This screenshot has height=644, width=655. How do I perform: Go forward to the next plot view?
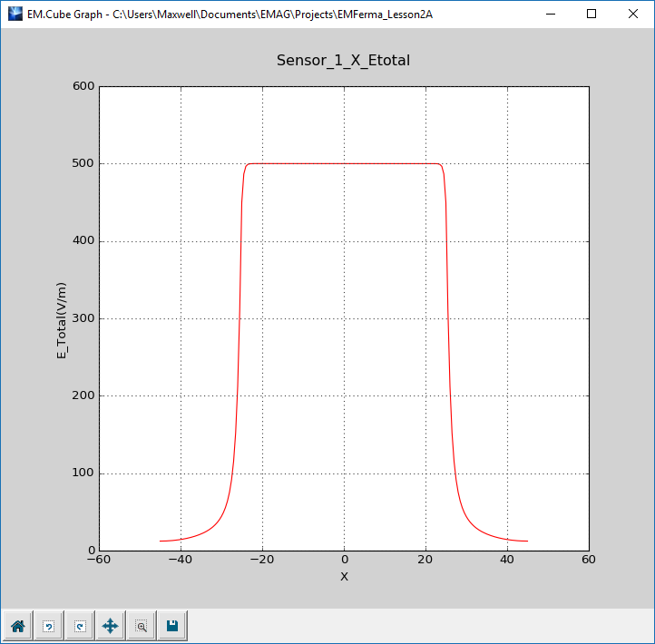pos(80,626)
